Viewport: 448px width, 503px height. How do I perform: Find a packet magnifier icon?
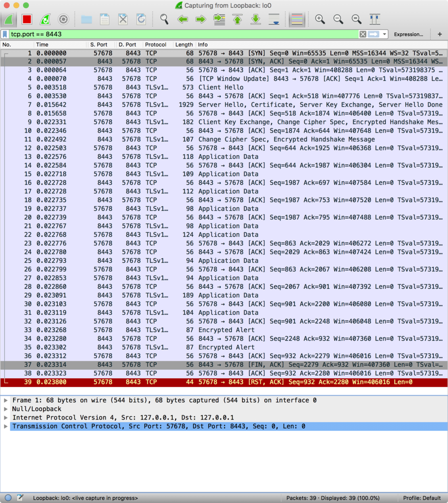(x=164, y=20)
